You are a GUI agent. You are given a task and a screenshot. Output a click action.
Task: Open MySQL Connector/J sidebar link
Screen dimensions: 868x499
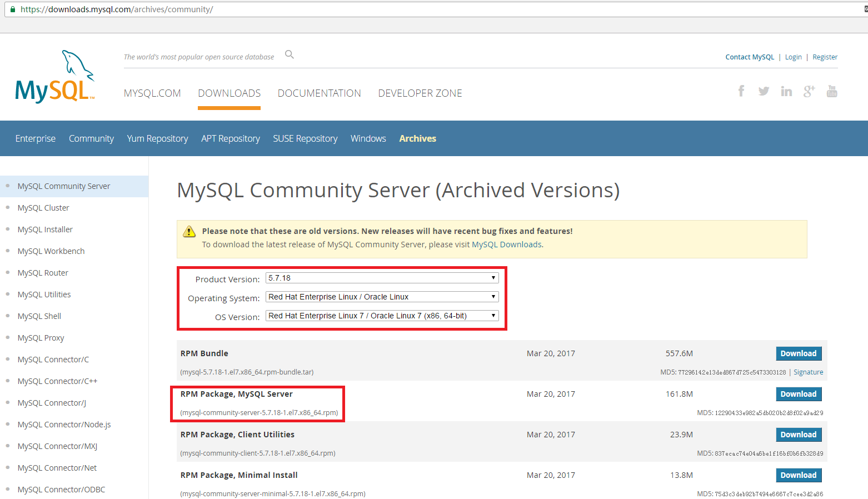tap(52, 403)
